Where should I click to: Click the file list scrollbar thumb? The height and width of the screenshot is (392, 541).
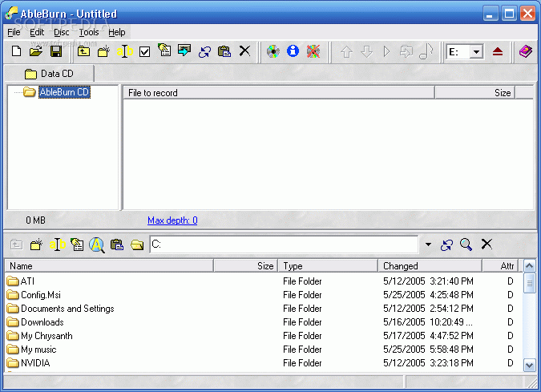tap(530, 283)
